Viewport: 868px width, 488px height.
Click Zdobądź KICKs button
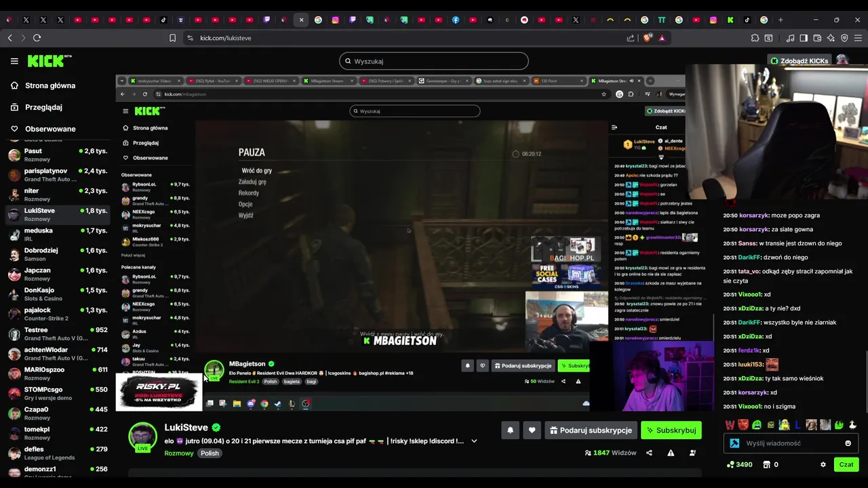tap(800, 61)
